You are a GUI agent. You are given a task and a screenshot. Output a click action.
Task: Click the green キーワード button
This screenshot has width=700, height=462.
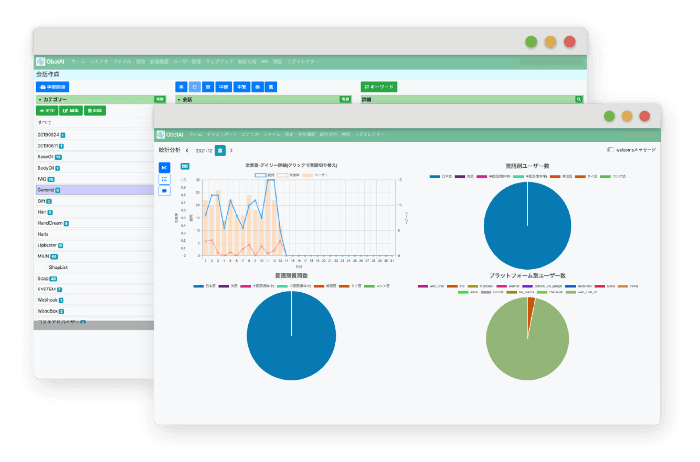[379, 87]
